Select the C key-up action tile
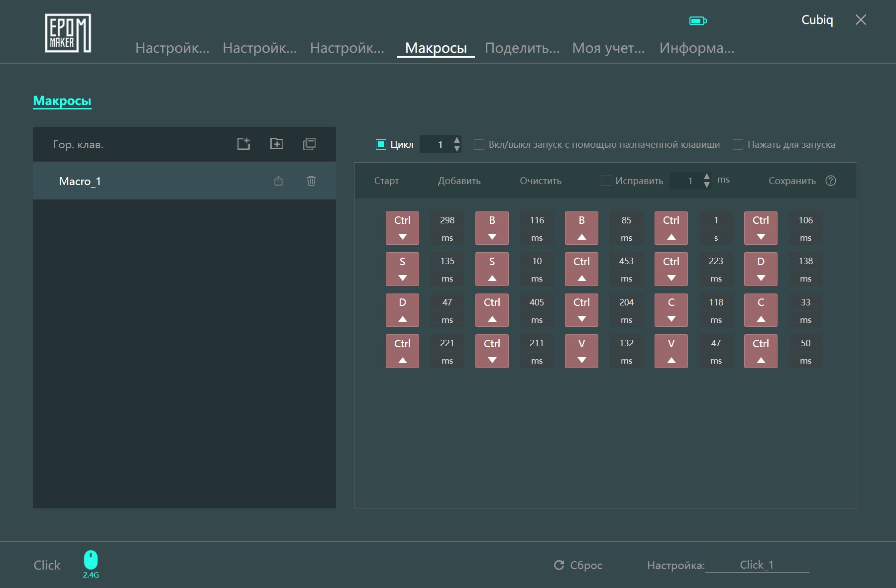The width and height of the screenshot is (896, 588). 761,310
